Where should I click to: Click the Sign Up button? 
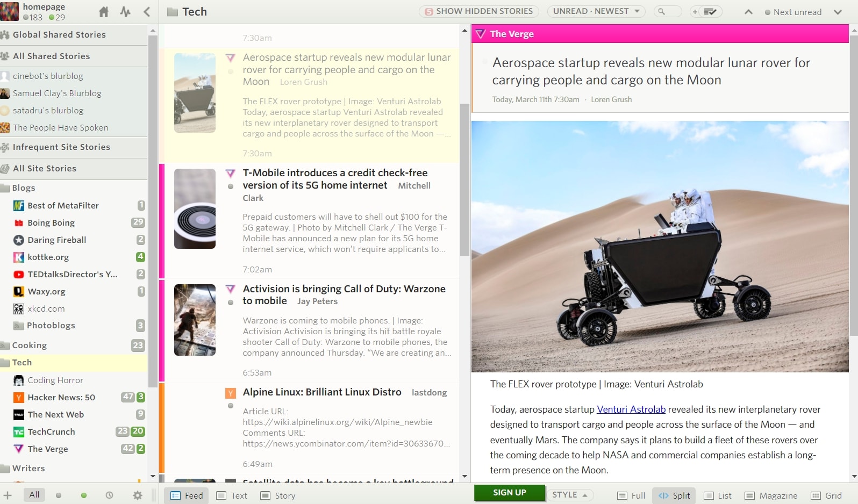(x=509, y=493)
